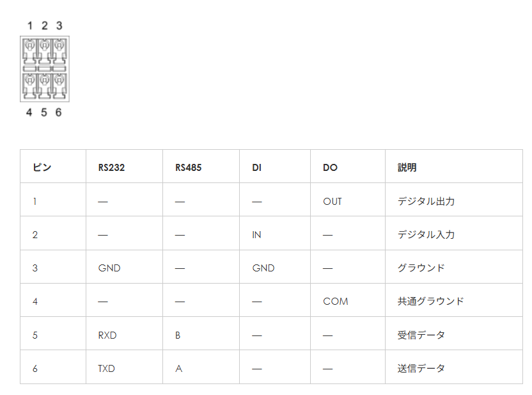
Task: Click the IN cell in the DI column
Action: click(256, 234)
